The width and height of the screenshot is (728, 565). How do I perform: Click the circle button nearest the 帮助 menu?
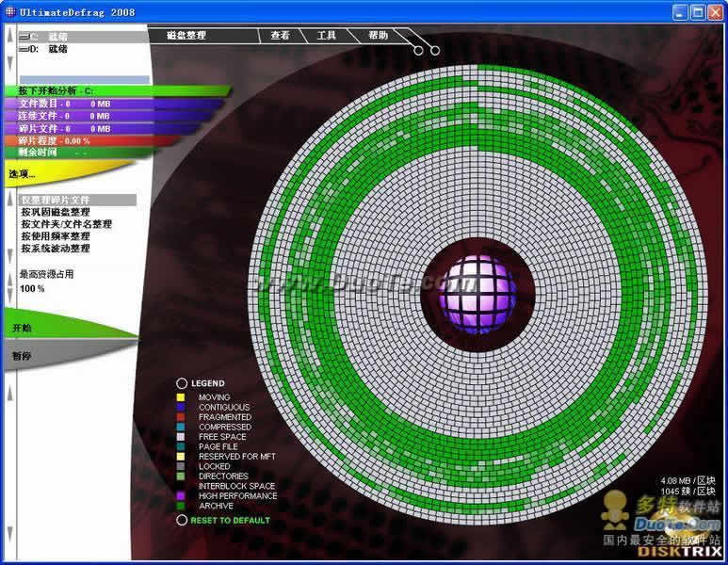tap(418, 51)
